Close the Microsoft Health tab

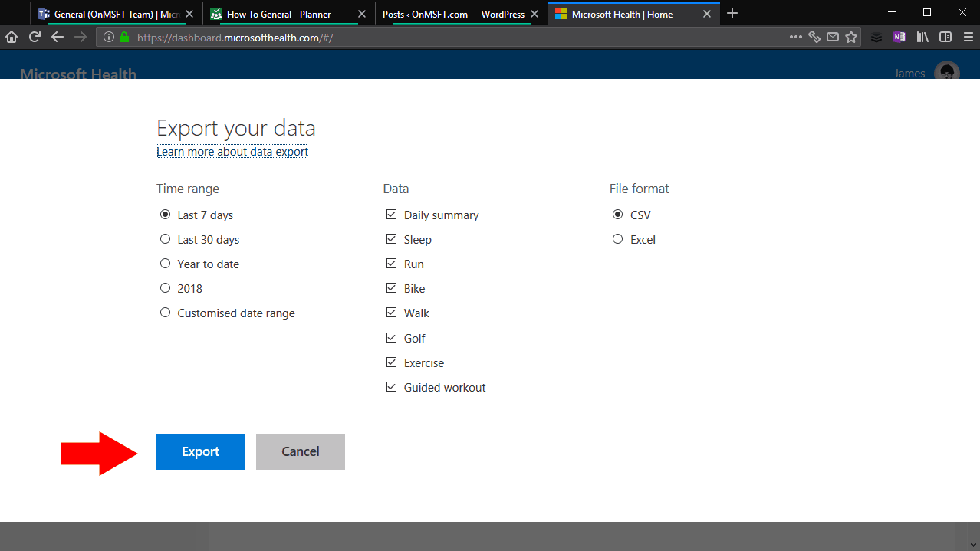[x=707, y=14]
